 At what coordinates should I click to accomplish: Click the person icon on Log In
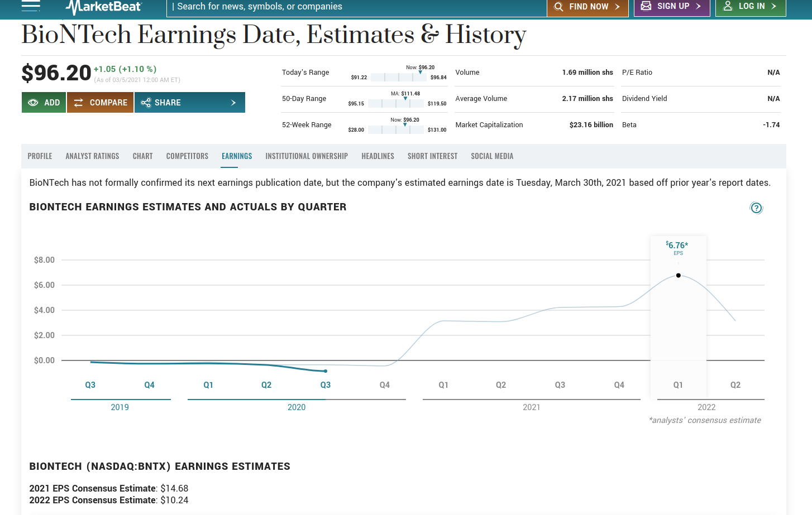tap(728, 6)
